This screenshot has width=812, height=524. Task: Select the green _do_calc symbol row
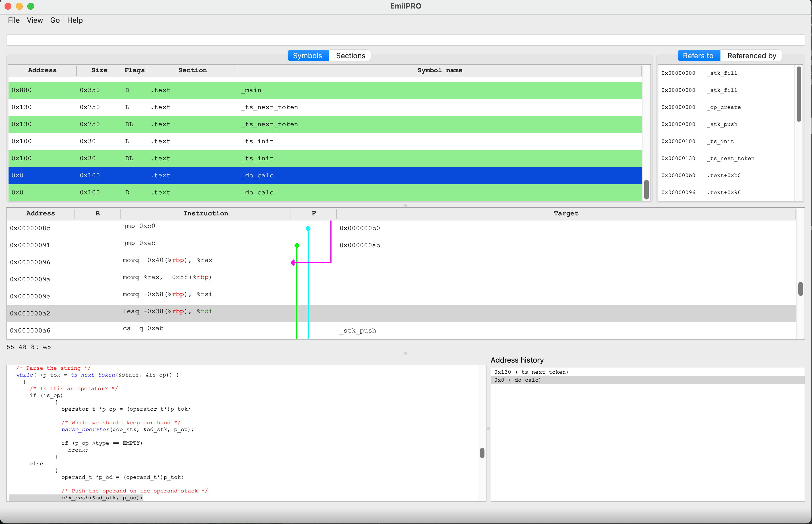257,192
